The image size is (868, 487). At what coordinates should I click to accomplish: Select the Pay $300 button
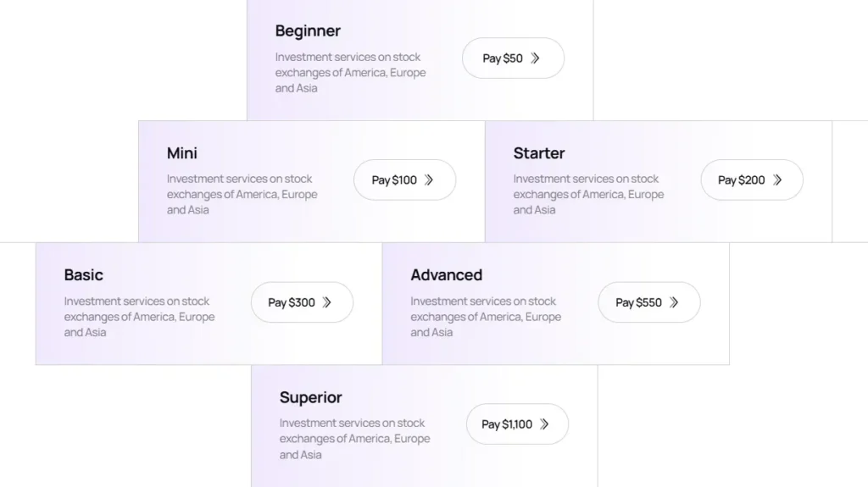(301, 302)
